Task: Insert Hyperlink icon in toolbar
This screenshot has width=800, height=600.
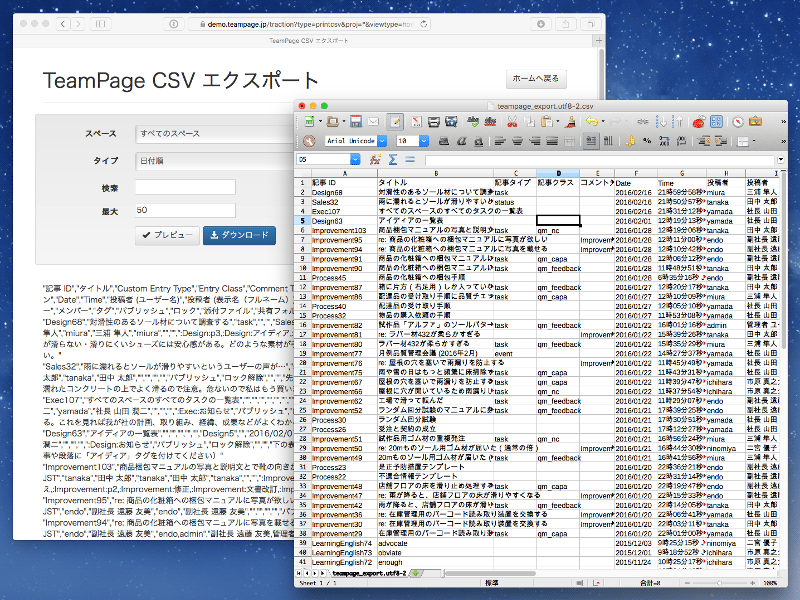Action: pyautogui.click(x=643, y=121)
